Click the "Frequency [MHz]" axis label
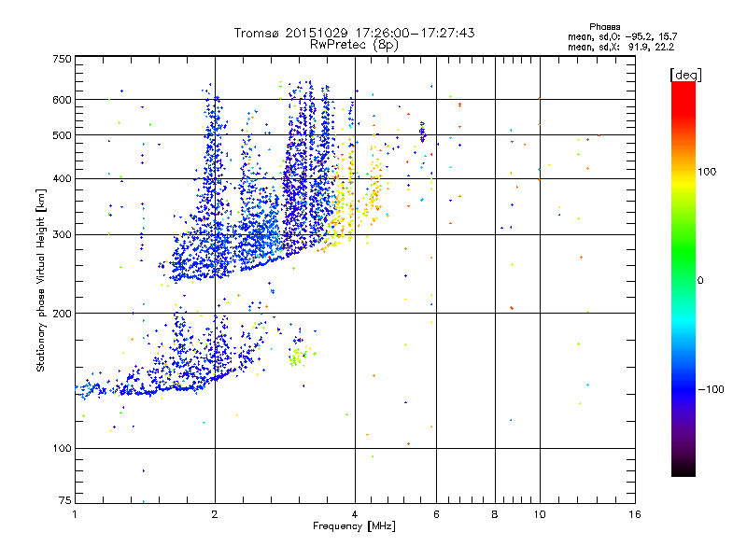747x560 pixels. pos(354,526)
